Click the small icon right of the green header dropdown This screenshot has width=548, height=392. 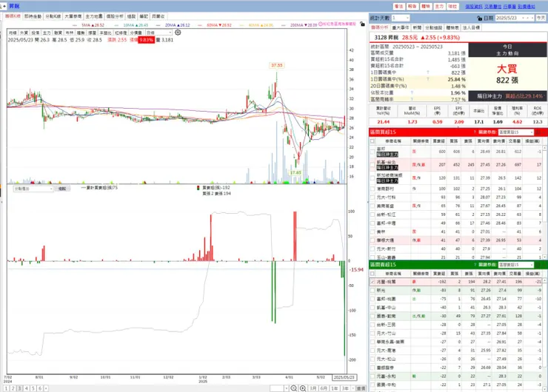pyautogui.click(x=538, y=265)
